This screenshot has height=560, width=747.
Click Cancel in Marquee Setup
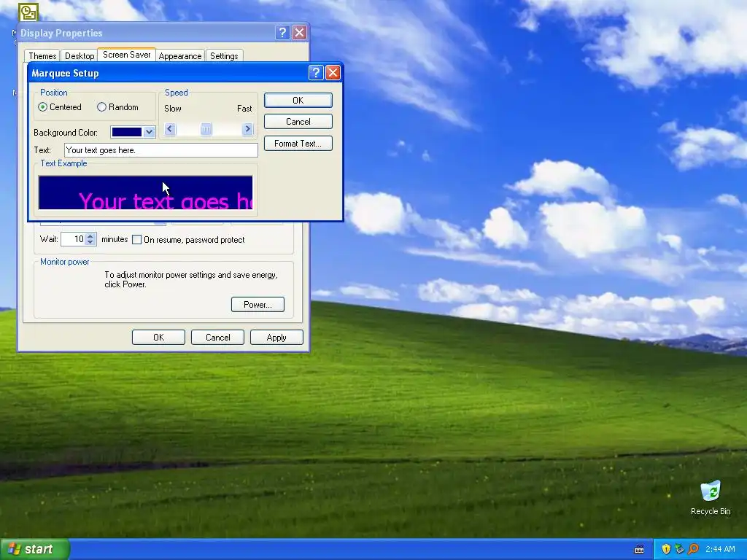[x=298, y=122]
